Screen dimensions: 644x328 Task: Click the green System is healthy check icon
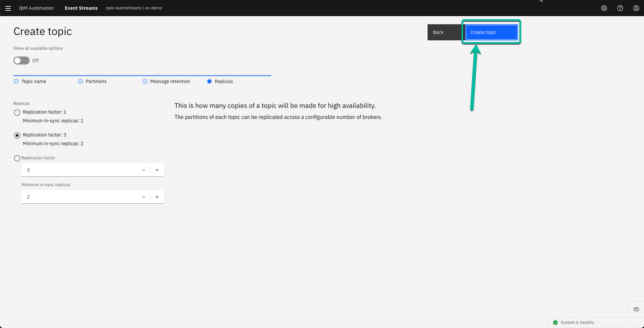coord(555,322)
